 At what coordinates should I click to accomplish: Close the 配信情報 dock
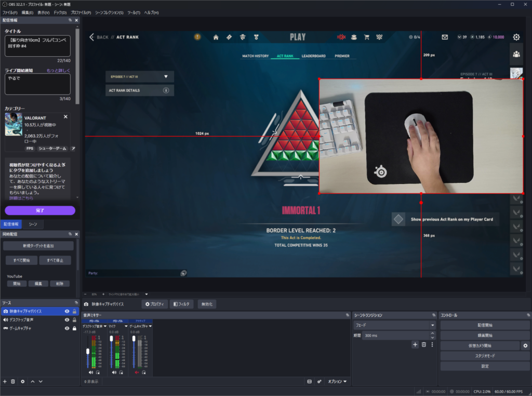click(76, 20)
